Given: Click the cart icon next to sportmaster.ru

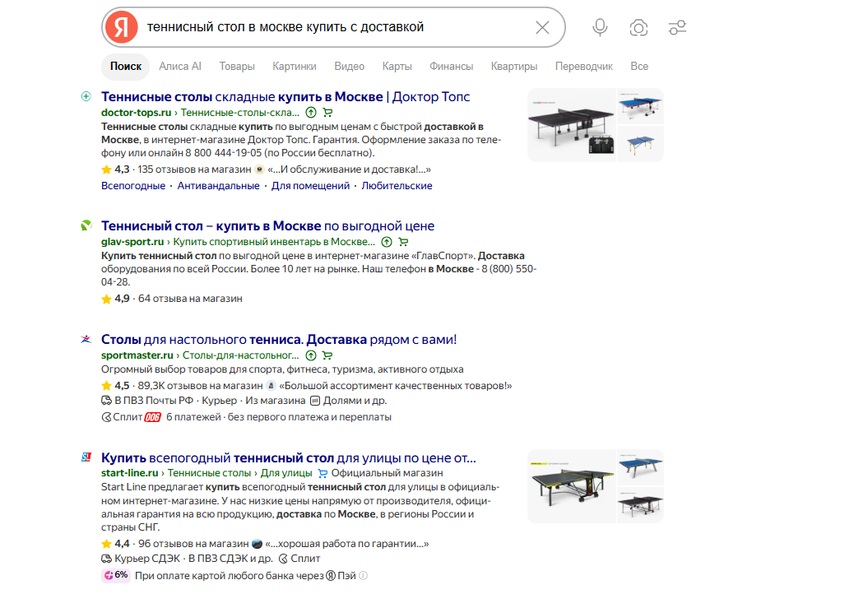Looking at the screenshot, I should (x=327, y=355).
